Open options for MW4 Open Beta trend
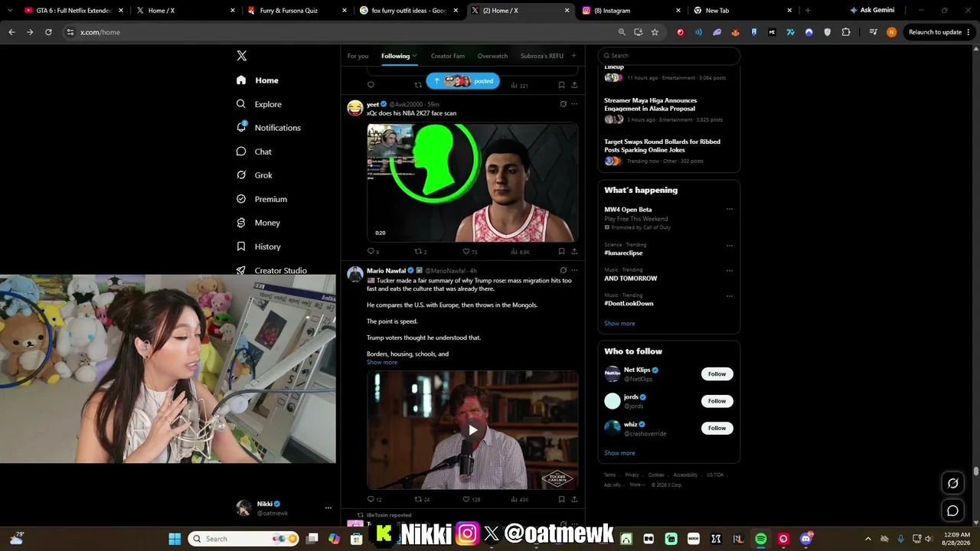 pyautogui.click(x=730, y=209)
